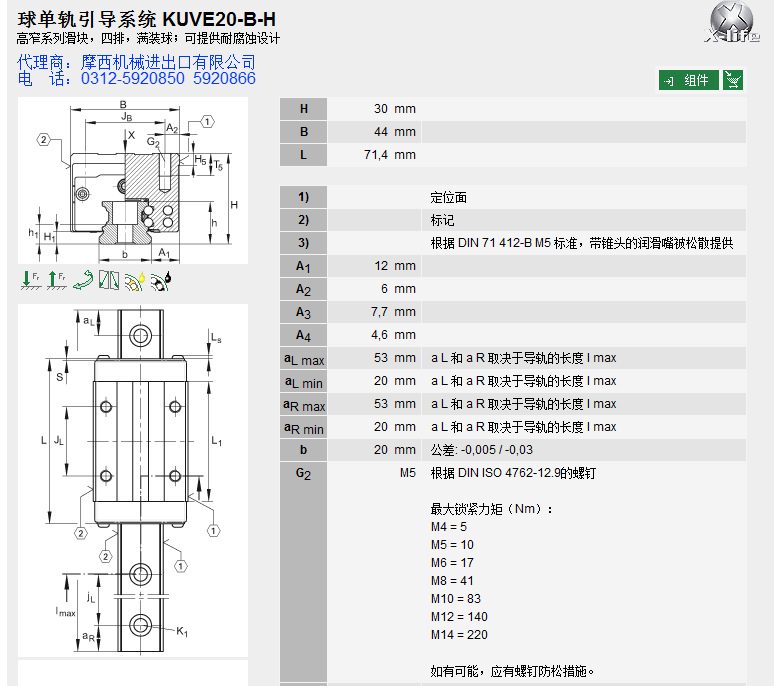Select the green curved moment load icon
This screenshot has width=774, height=686.
[83, 281]
